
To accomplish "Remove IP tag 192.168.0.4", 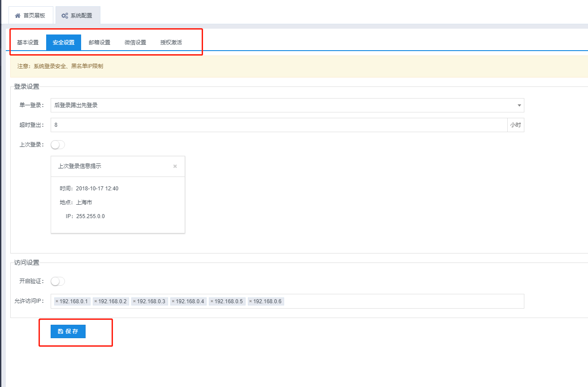I will 173,301.
